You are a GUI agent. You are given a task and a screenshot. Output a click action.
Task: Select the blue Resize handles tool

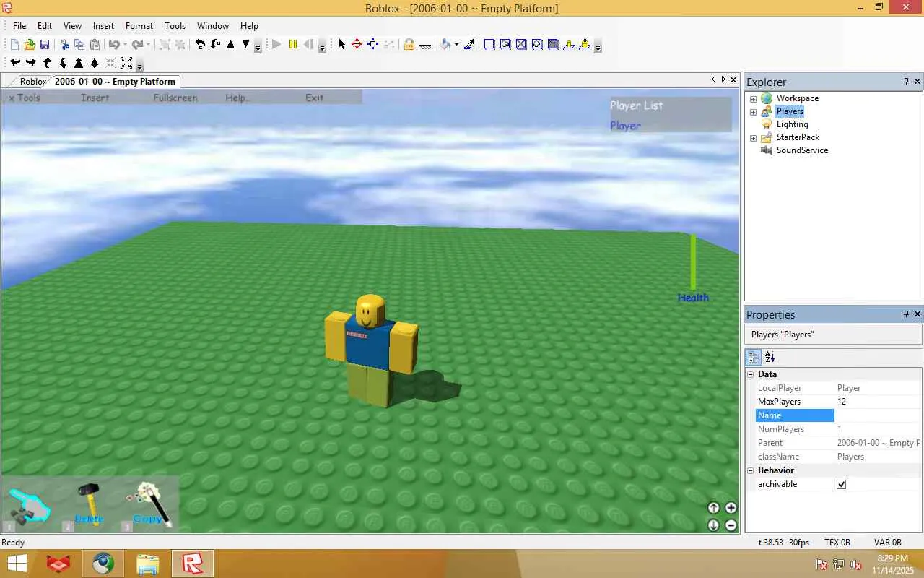[x=373, y=44]
